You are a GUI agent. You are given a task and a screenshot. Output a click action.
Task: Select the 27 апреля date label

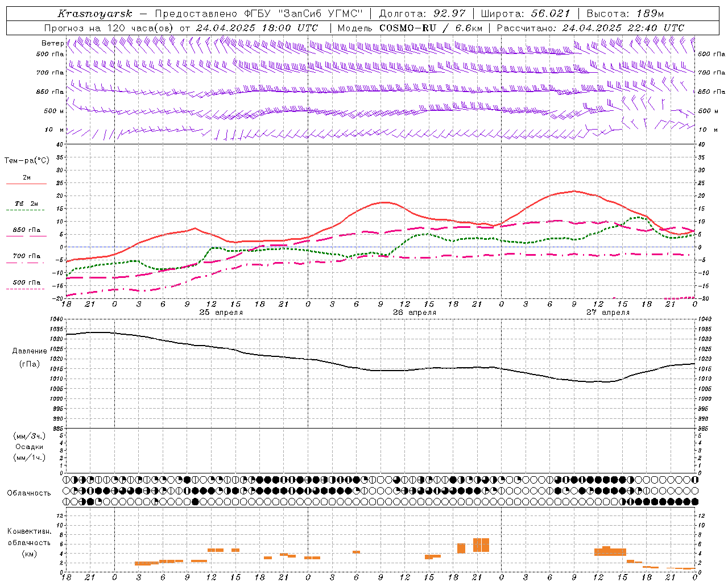[608, 313]
